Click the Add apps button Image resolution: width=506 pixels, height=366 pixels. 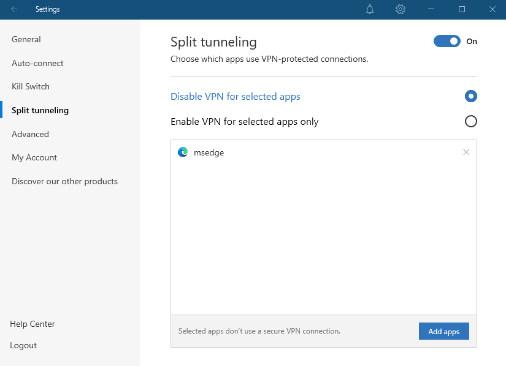(444, 331)
